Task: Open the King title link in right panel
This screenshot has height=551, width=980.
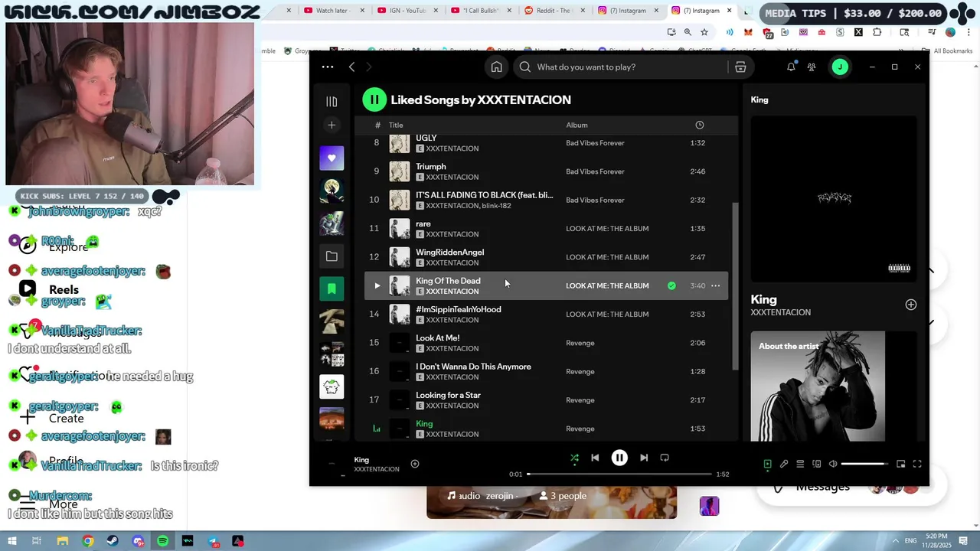Action: tap(763, 299)
